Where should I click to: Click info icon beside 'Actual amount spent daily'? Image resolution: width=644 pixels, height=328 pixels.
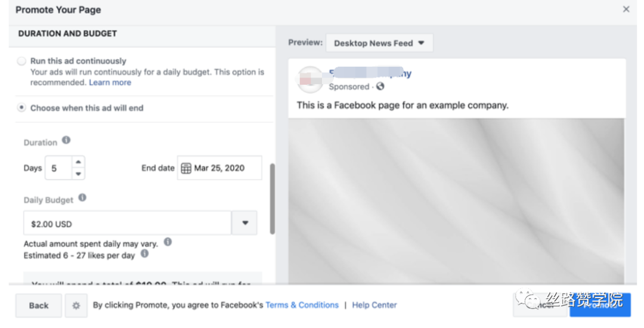point(168,242)
